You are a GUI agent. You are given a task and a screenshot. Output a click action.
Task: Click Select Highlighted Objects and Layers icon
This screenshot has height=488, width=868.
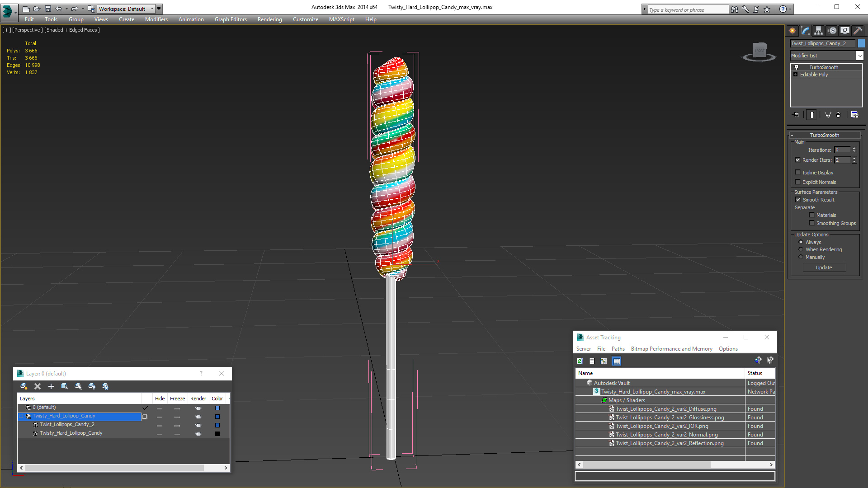coord(65,386)
